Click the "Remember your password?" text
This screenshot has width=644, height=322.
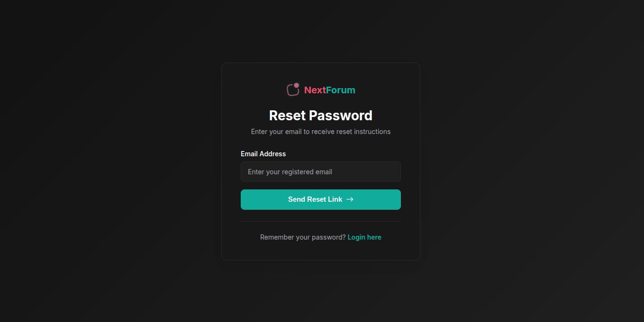point(303,237)
